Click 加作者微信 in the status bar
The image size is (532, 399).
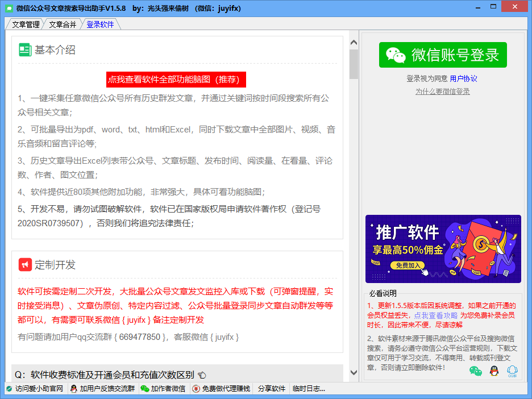164,388
